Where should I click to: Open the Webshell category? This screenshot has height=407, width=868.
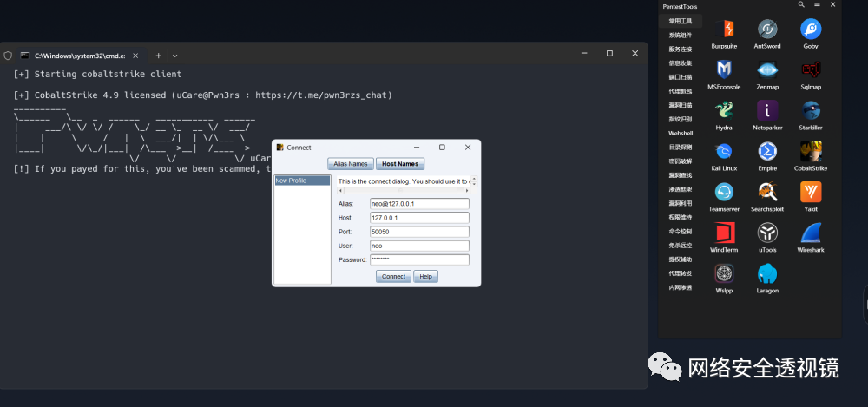pos(681,134)
